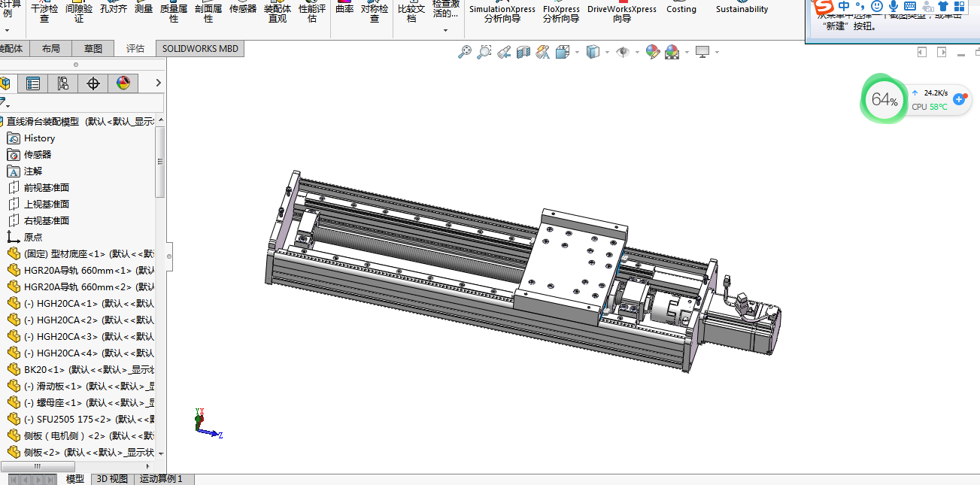Click the Previous View icon
The height and width of the screenshot is (485, 980).
(x=504, y=52)
